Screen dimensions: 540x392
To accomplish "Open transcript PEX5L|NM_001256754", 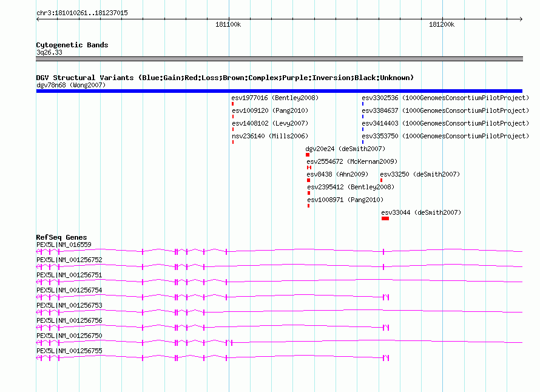I will [69, 291].
